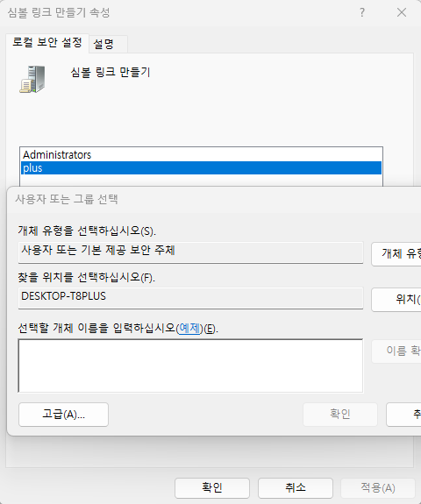Close the 심볼 링크 만들기 속성 window
Image resolution: width=421 pixels, height=504 pixels.
[x=402, y=12]
